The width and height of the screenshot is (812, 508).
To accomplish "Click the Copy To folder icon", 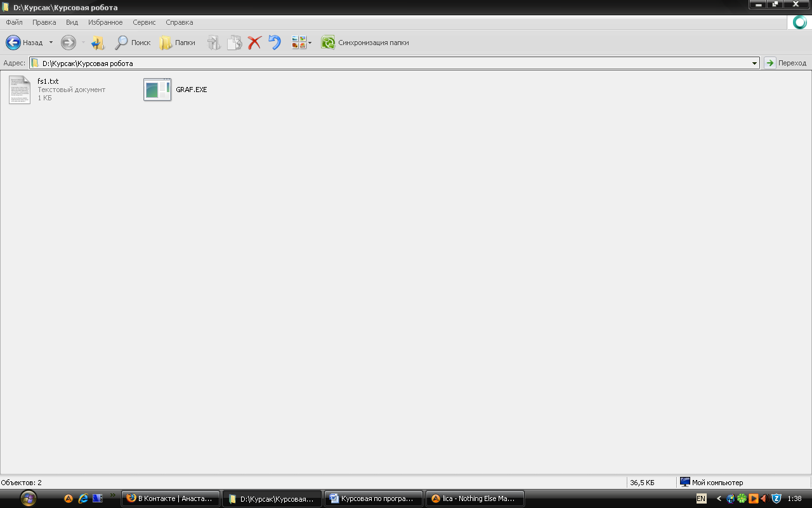I will click(235, 43).
